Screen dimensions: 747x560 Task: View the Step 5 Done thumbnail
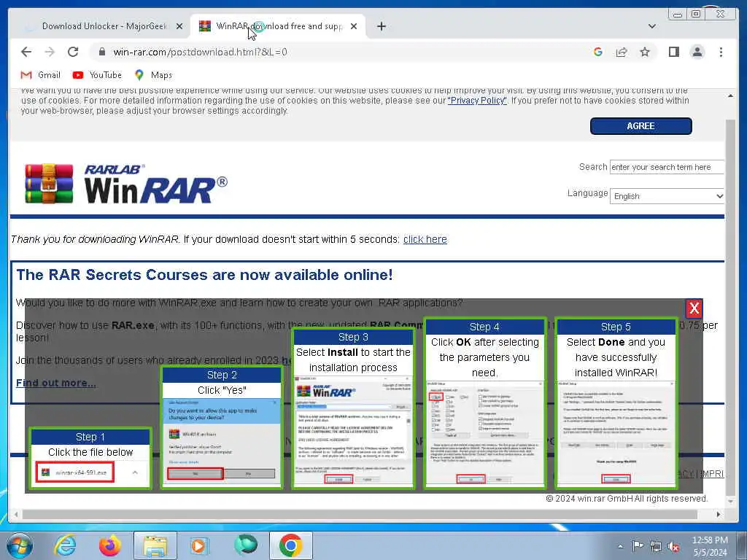[616, 433]
